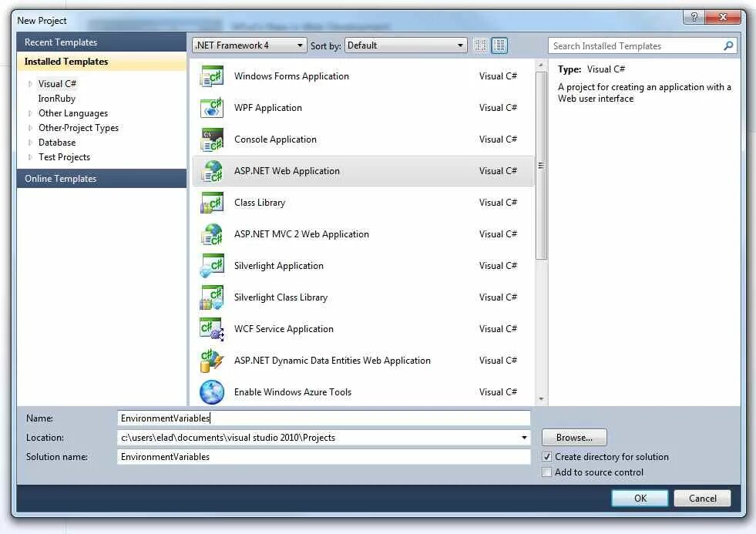Click the ASP.NET MVC 2 Web Application icon

coord(212,234)
